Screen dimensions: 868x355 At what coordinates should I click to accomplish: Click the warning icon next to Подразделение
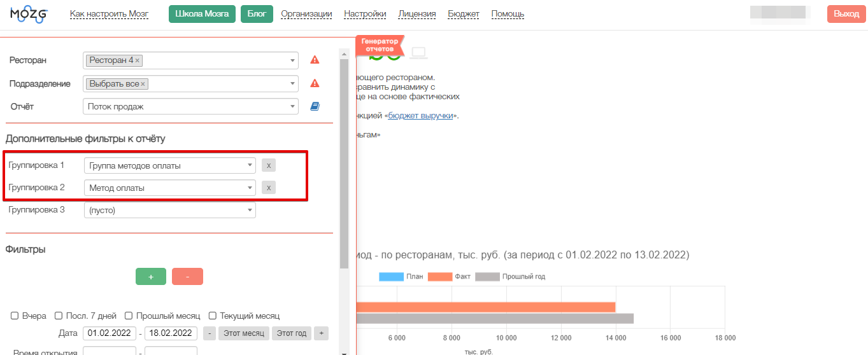click(315, 83)
